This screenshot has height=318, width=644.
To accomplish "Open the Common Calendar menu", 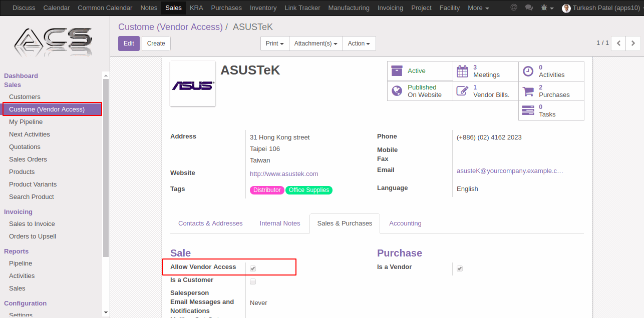I will (105, 8).
